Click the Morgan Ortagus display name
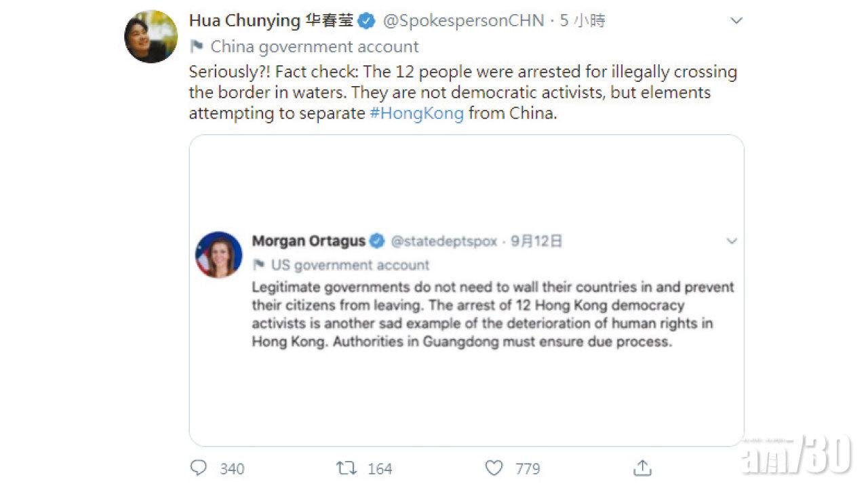 coord(309,241)
